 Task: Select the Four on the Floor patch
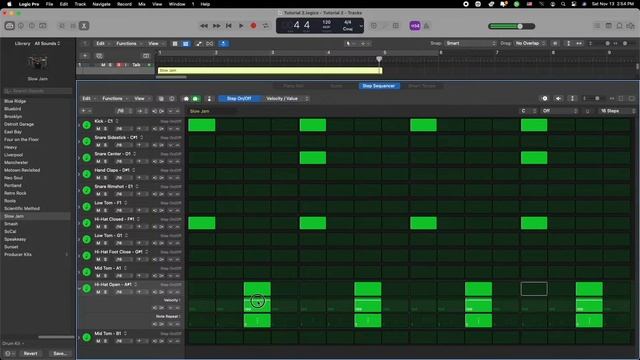pyautogui.click(x=21, y=140)
